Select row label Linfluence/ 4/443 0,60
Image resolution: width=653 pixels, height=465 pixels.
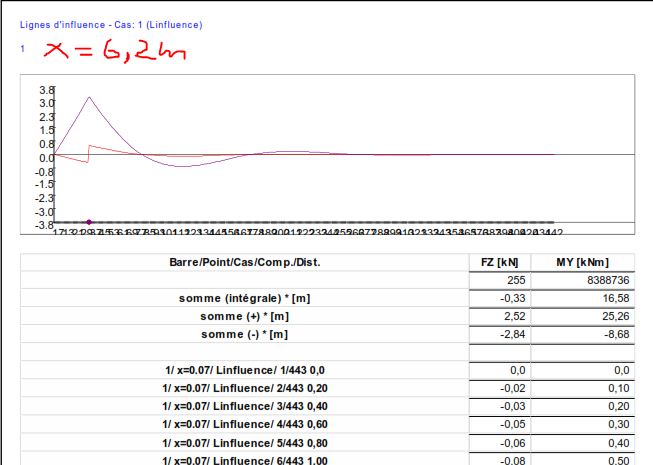[x=244, y=424]
